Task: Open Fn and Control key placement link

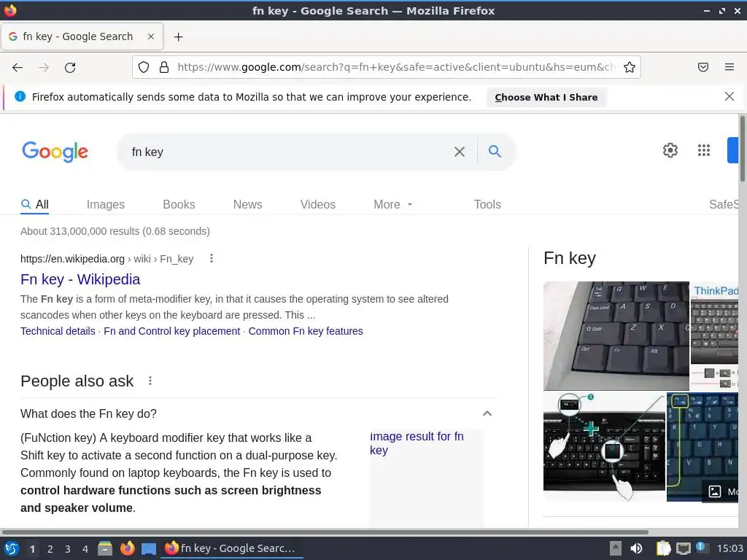Action: 172,331
